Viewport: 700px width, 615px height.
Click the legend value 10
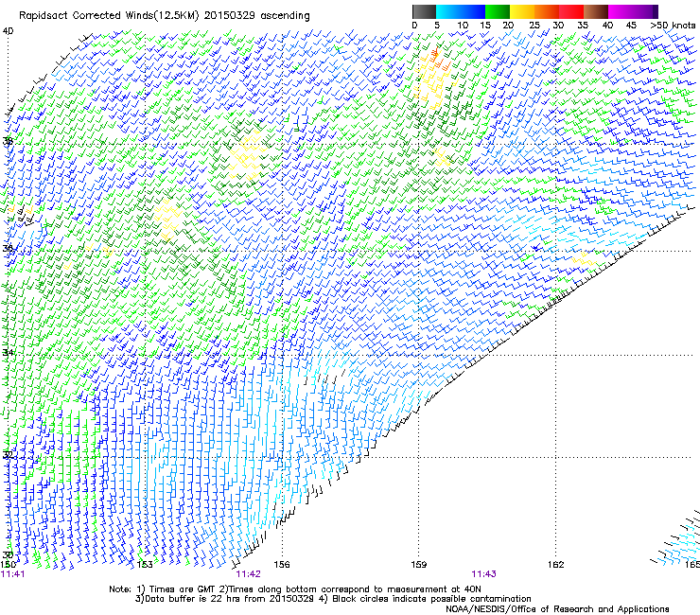(463, 26)
